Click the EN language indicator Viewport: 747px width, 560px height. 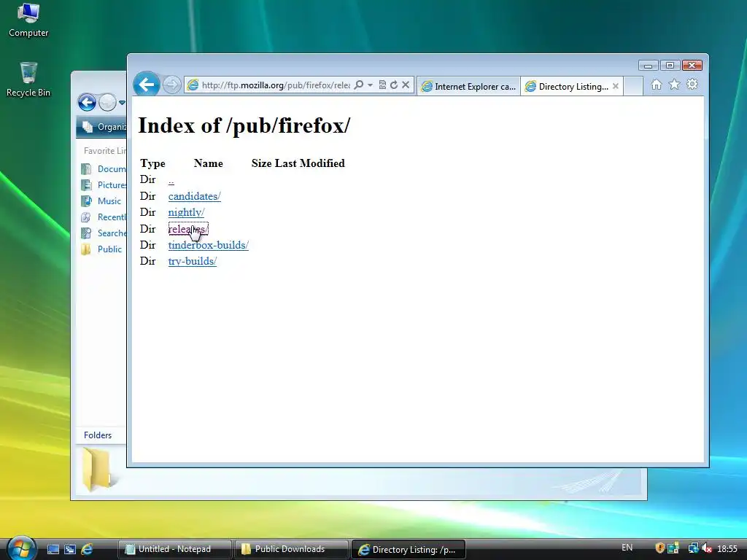[627, 548]
